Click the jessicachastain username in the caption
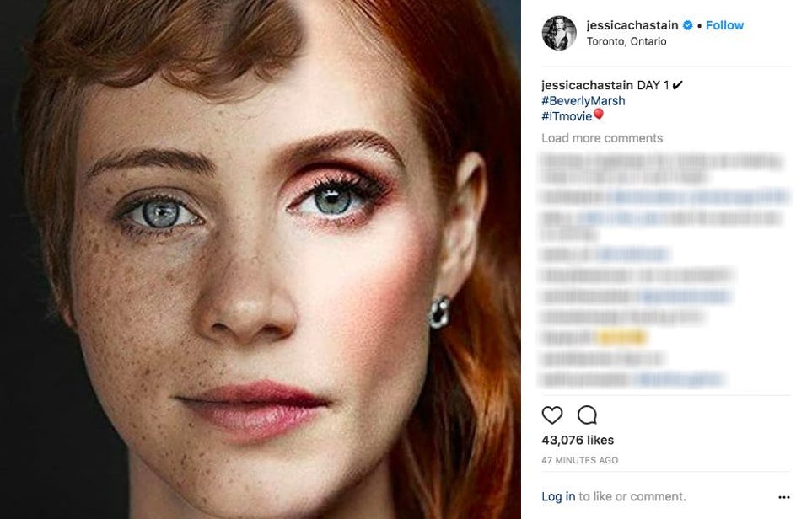 587,85
